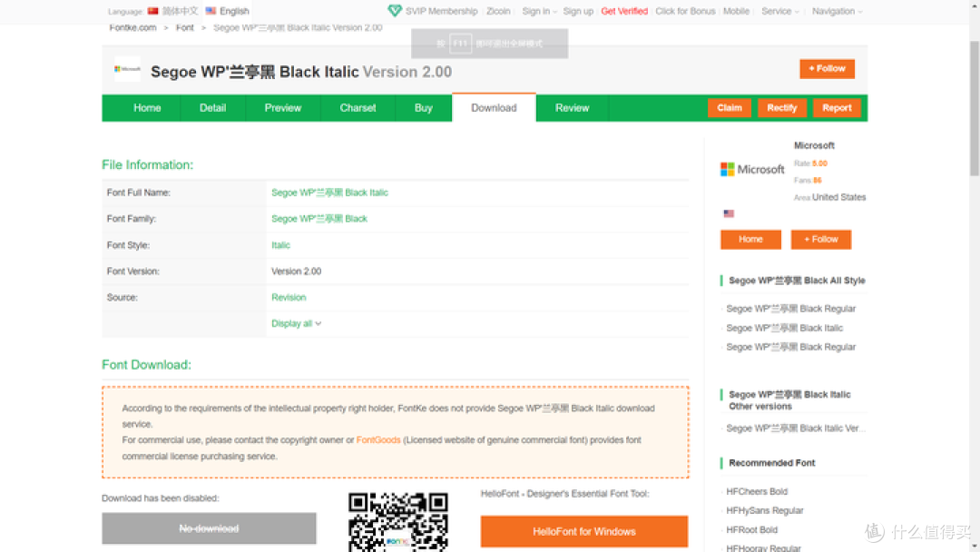Viewport: 980px width, 552px height.
Task: Click the small Microsoft logo beside font title
Action: tap(128, 69)
